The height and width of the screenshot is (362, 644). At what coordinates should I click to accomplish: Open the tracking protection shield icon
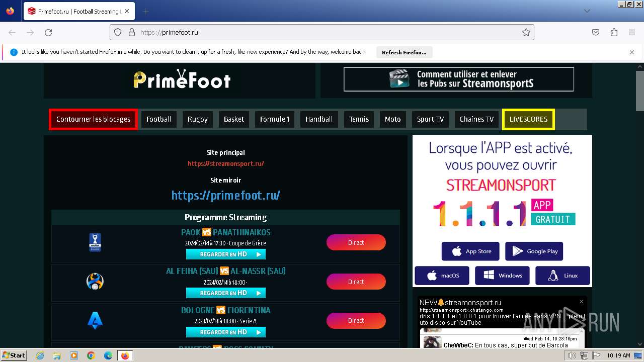pyautogui.click(x=118, y=32)
